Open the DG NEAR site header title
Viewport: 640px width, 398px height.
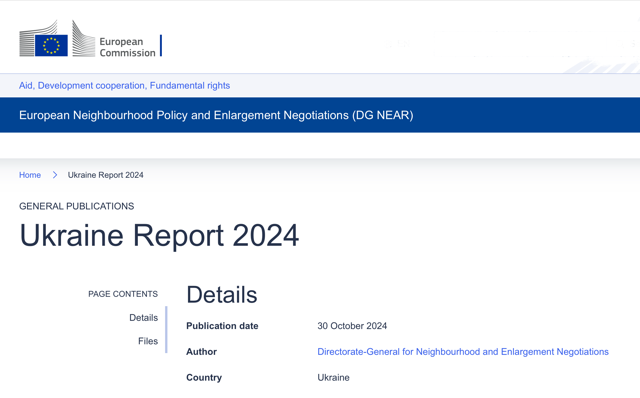click(x=216, y=115)
